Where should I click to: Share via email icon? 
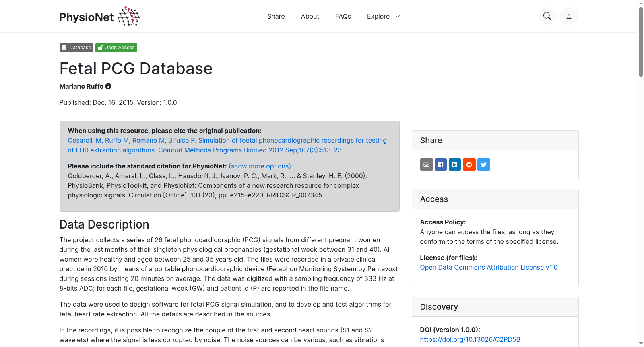pyautogui.click(x=427, y=164)
